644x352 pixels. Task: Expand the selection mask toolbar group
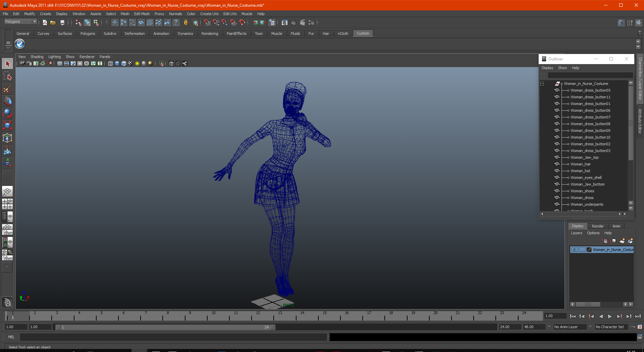(106, 22)
